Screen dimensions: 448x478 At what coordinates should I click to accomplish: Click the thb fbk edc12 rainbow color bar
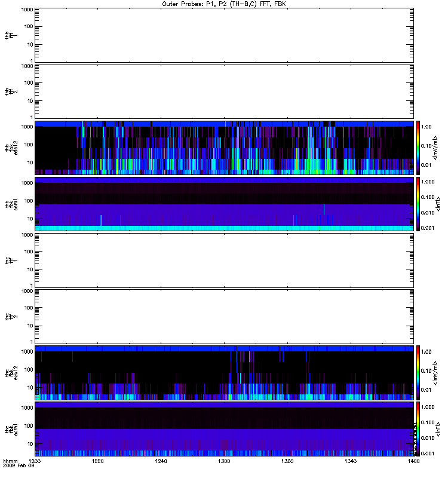pyautogui.click(x=418, y=148)
